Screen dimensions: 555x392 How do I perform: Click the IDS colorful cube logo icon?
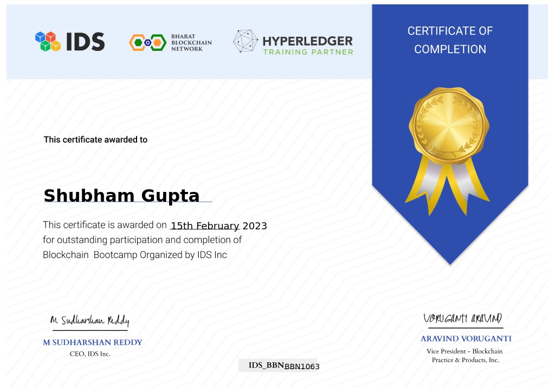tap(48, 42)
